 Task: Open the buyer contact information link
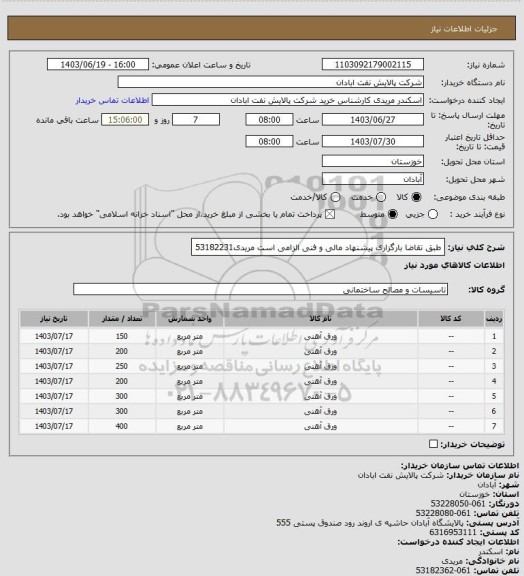point(112,100)
